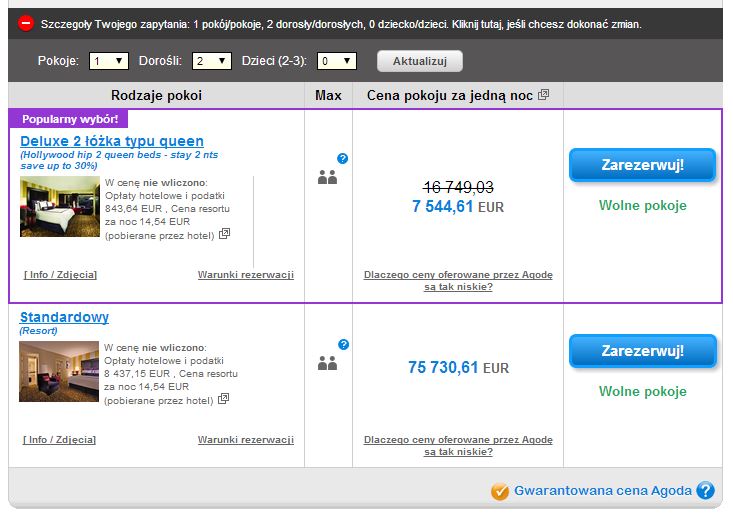
Task: Click the red minus collapse icon
Action: (26, 23)
